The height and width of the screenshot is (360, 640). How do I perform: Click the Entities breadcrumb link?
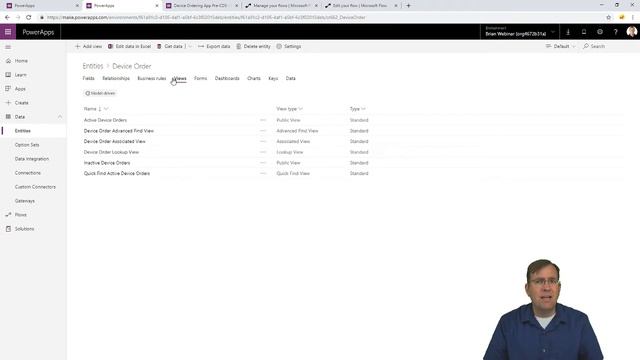coord(93,66)
